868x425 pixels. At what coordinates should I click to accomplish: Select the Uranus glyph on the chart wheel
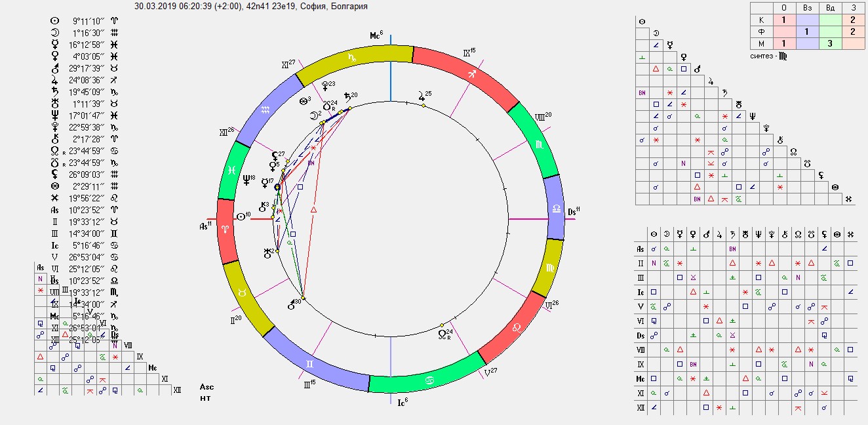click(268, 253)
